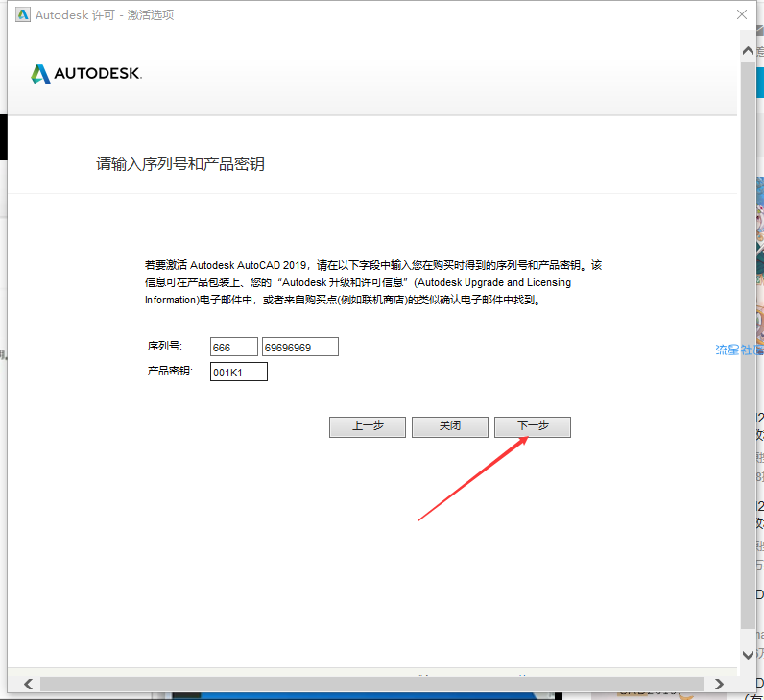The image size is (764, 700).
Task: Click the Autodesk app icon in the title bar
Action: coord(23,14)
